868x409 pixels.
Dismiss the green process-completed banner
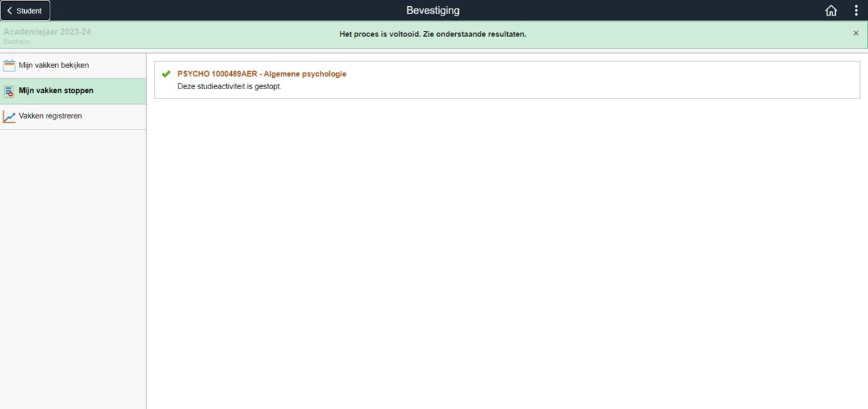coord(856,33)
